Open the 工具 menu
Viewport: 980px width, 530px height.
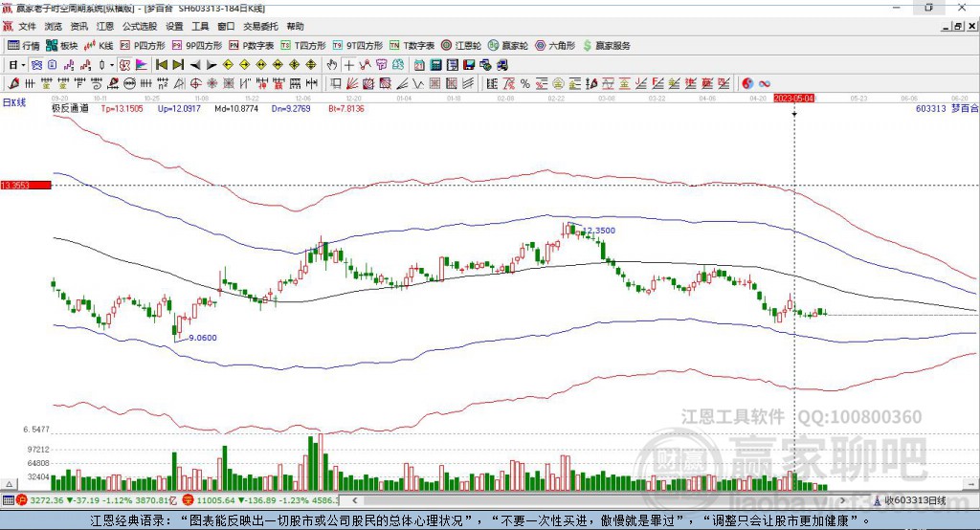pos(200,26)
